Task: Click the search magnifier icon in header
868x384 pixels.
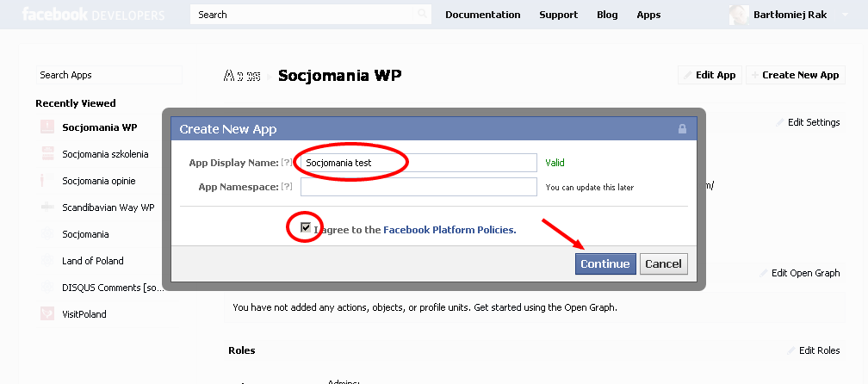Action: click(x=422, y=15)
